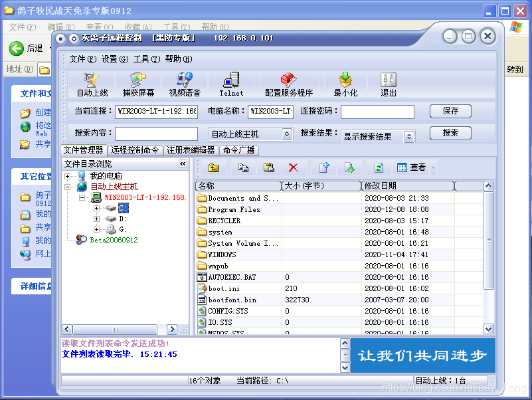Screen dimensions: 532x400
Task: Select the C: drive node
Action: point(123,208)
